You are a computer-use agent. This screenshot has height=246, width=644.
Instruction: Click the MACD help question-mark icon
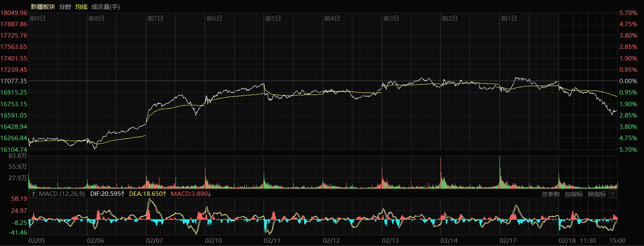pyautogui.click(x=33, y=194)
